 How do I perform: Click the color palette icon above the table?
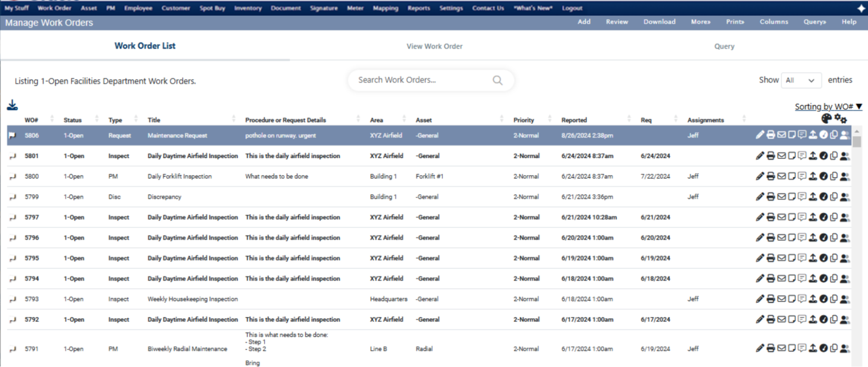pos(826,118)
